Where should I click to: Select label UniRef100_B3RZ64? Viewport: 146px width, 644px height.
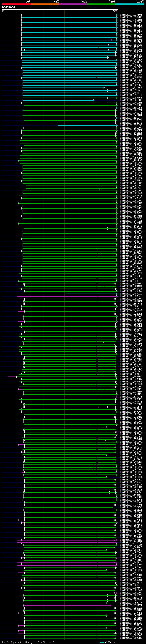click(x=131, y=138)
